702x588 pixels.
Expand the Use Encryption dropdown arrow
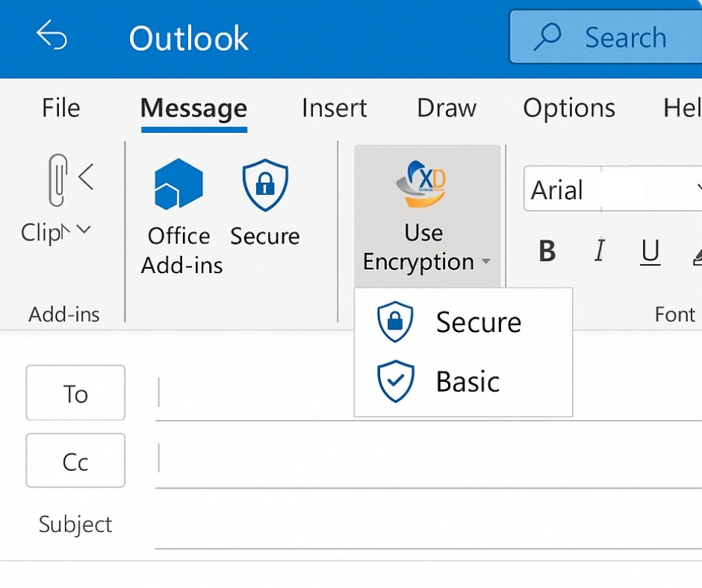[486, 263]
